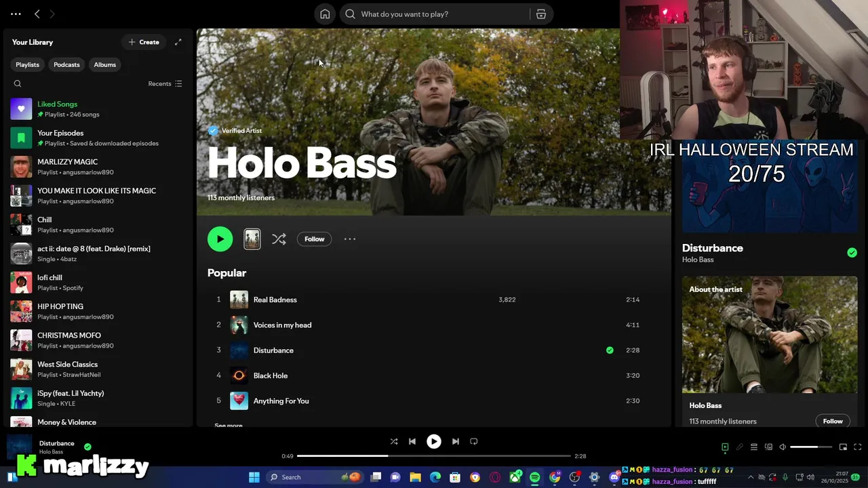Open Connect to a device

[x=768, y=447]
